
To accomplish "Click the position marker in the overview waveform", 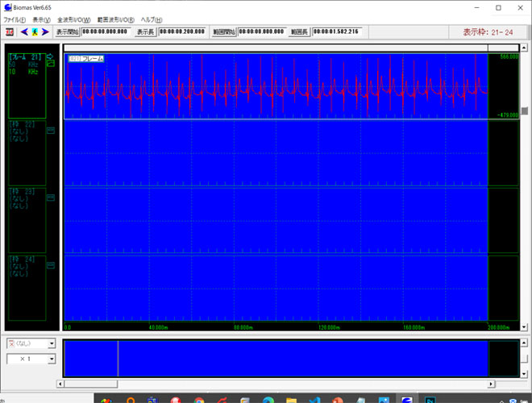I will click(x=118, y=358).
